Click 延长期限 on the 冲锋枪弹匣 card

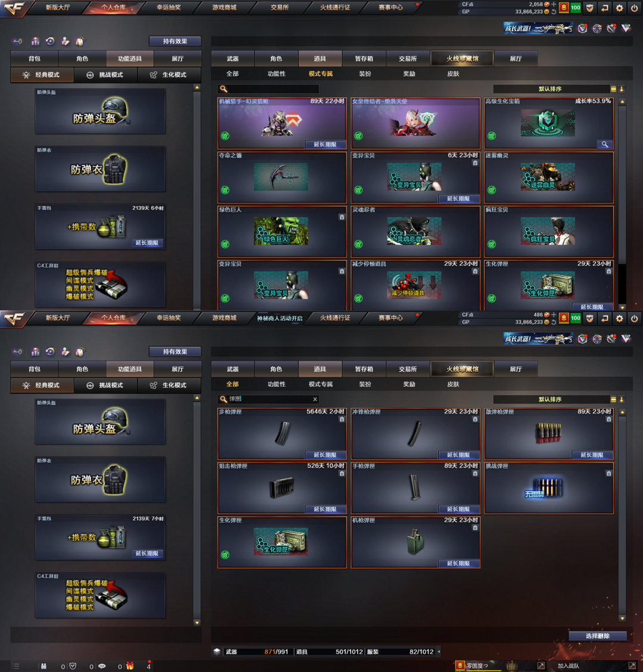click(458, 455)
